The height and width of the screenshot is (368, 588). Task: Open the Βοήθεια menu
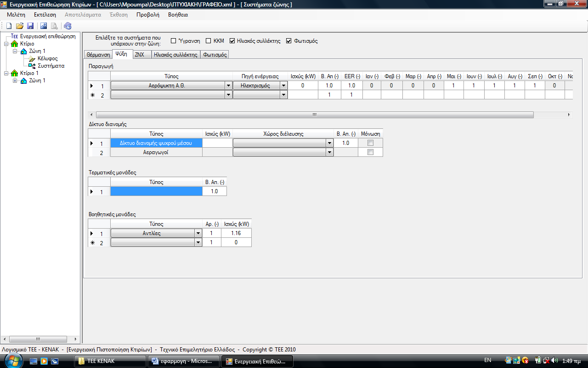click(x=178, y=15)
